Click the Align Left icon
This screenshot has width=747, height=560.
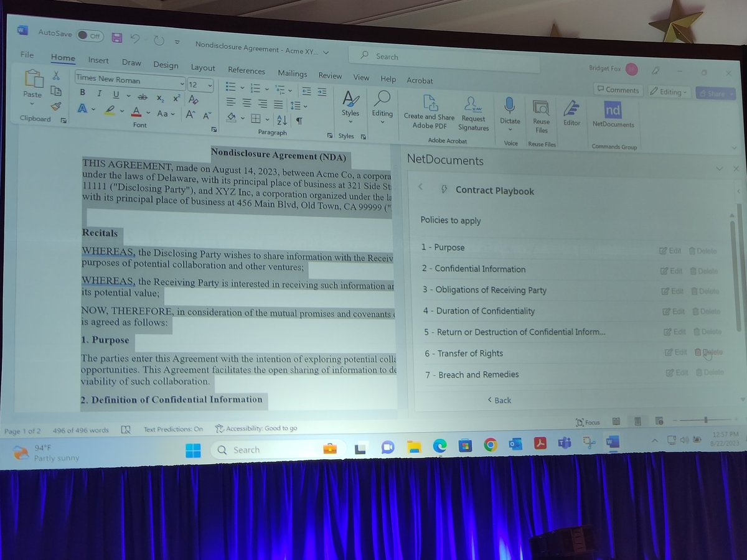(230, 101)
